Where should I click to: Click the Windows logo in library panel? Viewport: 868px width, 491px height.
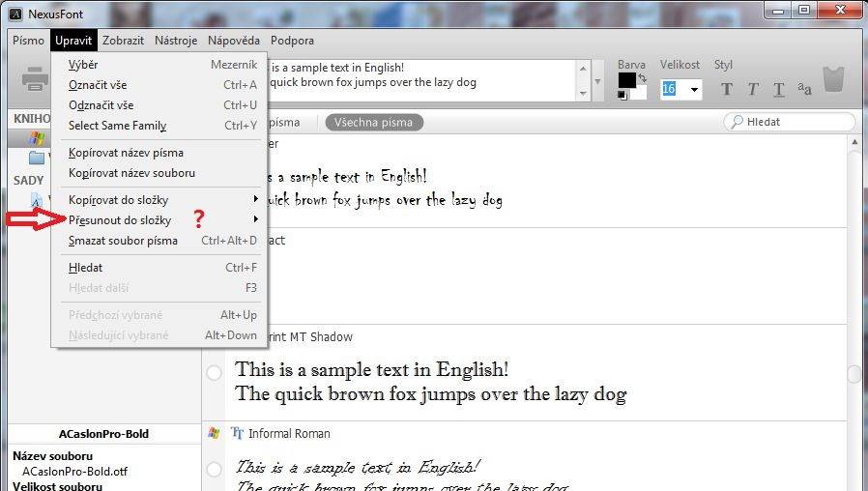pyautogui.click(x=37, y=138)
